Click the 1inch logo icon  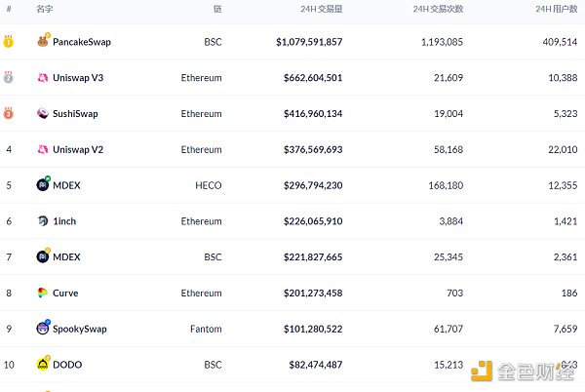(x=43, y=221)
